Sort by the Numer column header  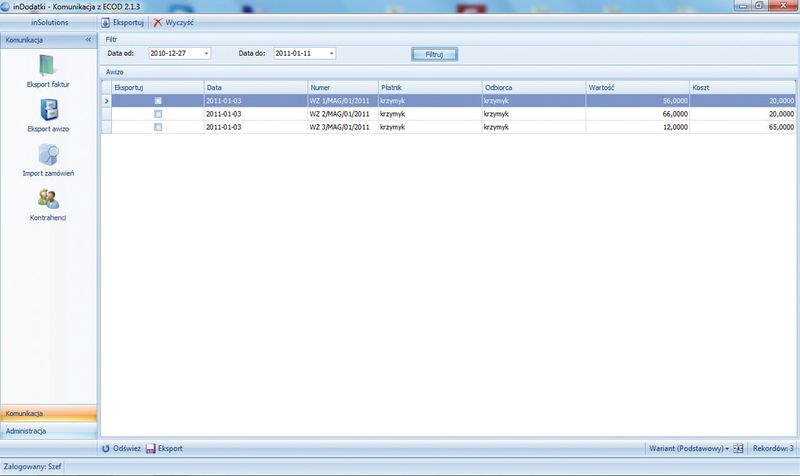343,87
